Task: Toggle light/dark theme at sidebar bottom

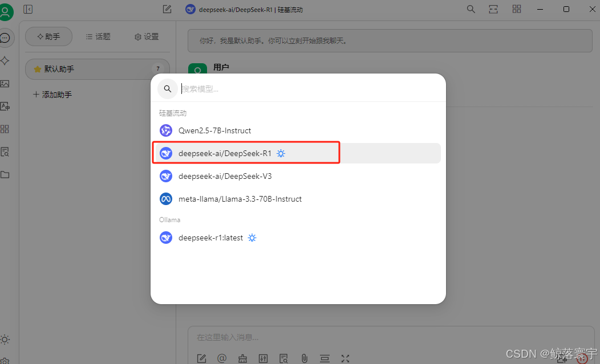Action: (6, 340)
